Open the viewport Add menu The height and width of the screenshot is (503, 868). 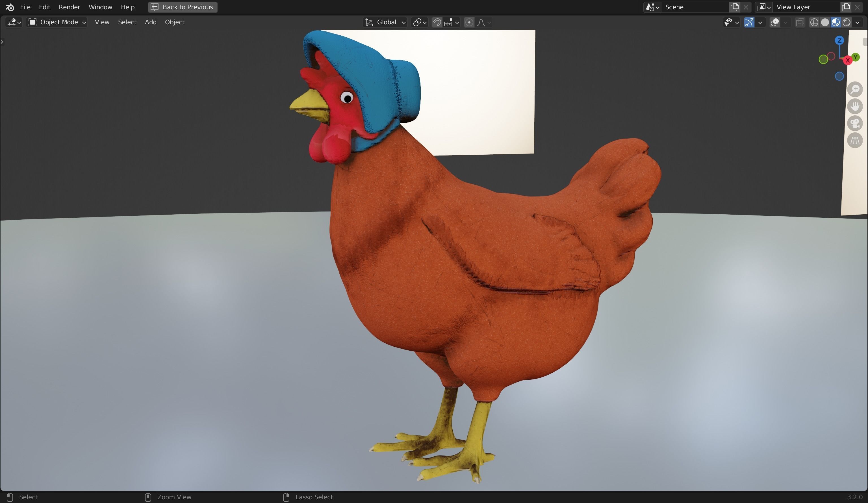click(151, 22)
